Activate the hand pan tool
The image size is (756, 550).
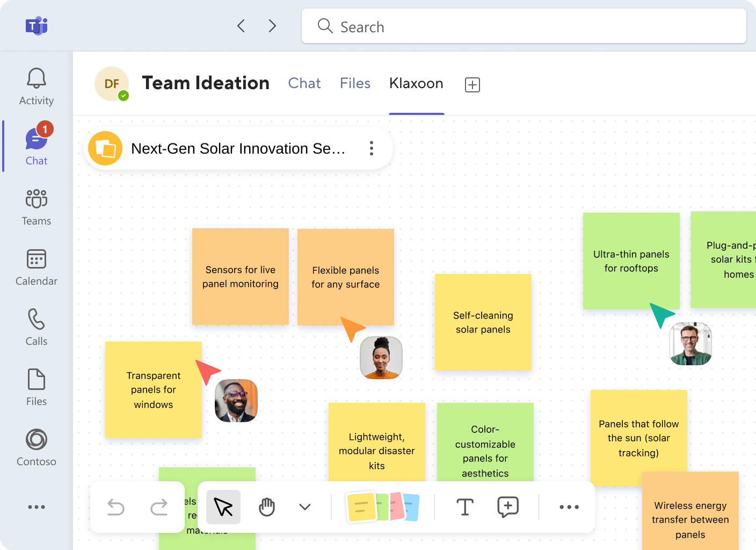(266, 506)
